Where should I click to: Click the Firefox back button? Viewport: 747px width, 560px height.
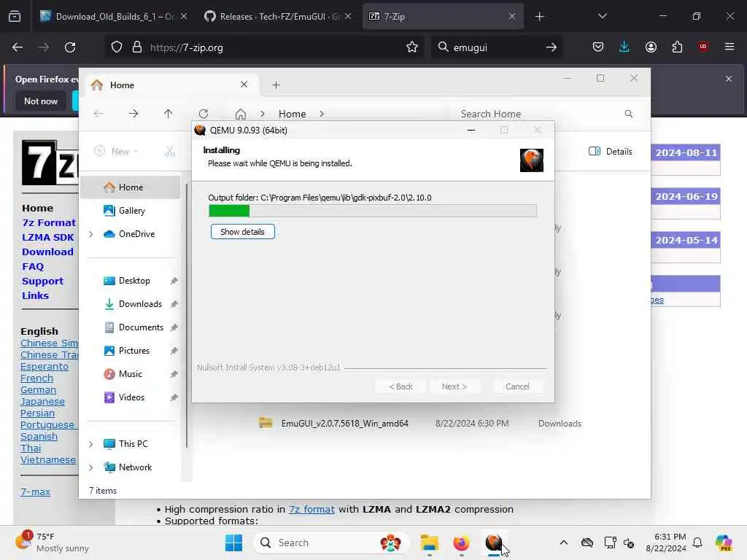pos(18,47)
